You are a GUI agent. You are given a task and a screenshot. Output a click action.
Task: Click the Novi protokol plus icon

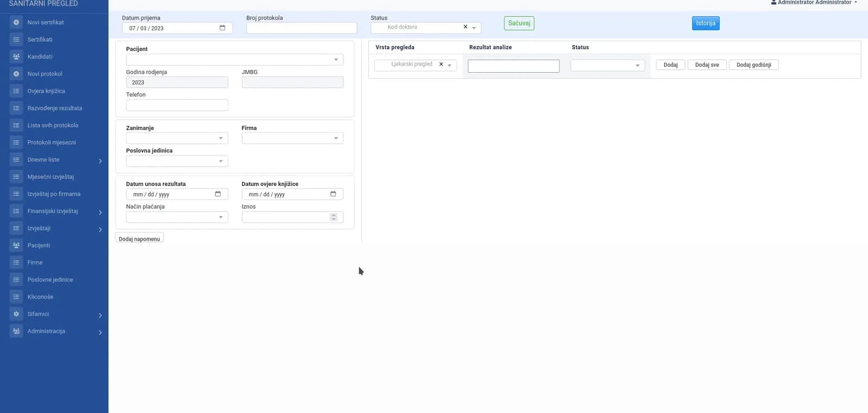pyautogui.click(x=16, y=74)
